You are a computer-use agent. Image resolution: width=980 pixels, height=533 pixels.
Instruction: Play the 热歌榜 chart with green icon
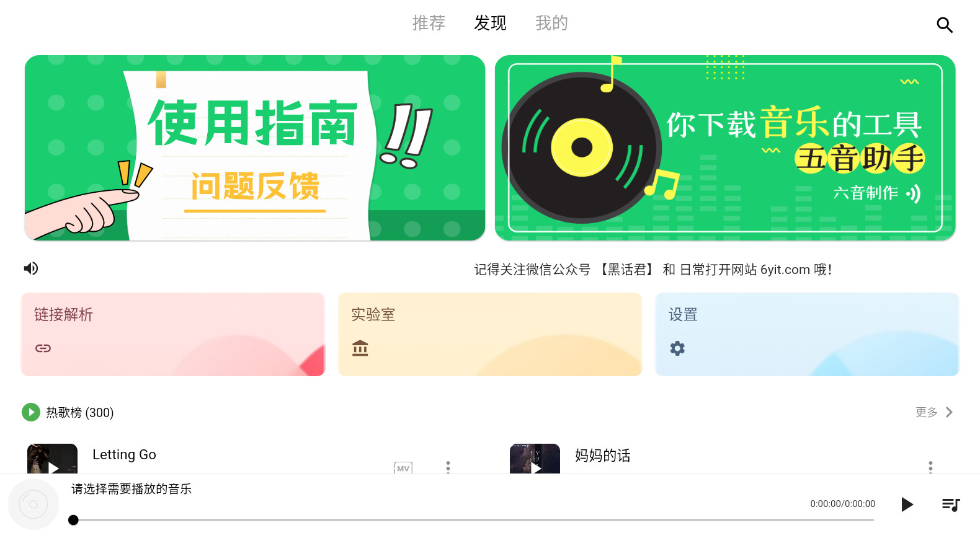click(31, 412)
